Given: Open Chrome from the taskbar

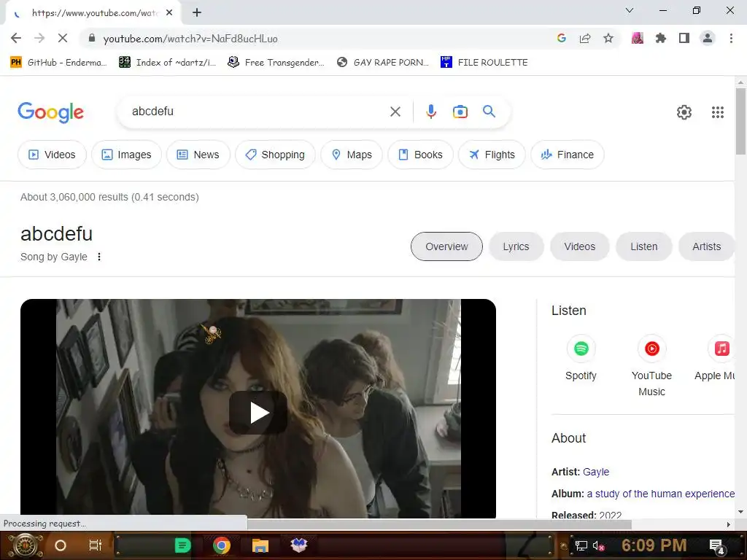Looking at the screenshot, I should pyautogui.click(x=222, y=545).
